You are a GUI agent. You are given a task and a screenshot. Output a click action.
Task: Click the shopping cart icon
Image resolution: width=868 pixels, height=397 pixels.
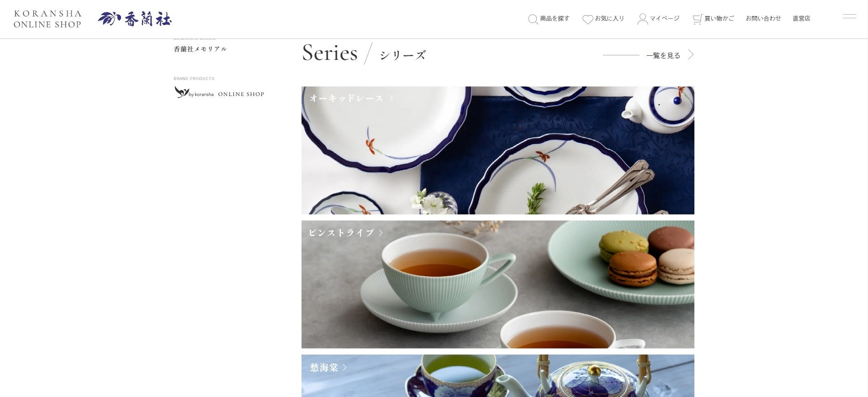tap(697, 19)
